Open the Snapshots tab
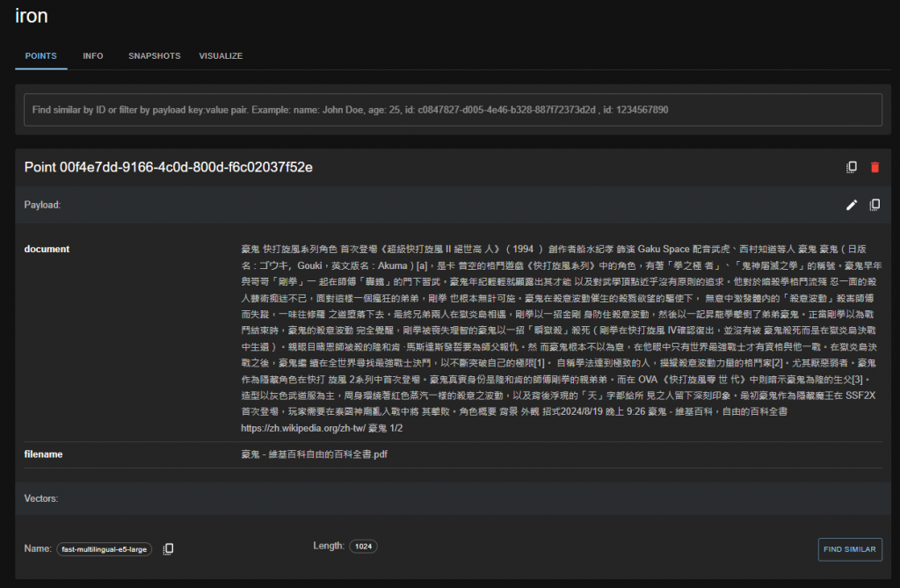 pyautogui.click(x=155, y=55)
